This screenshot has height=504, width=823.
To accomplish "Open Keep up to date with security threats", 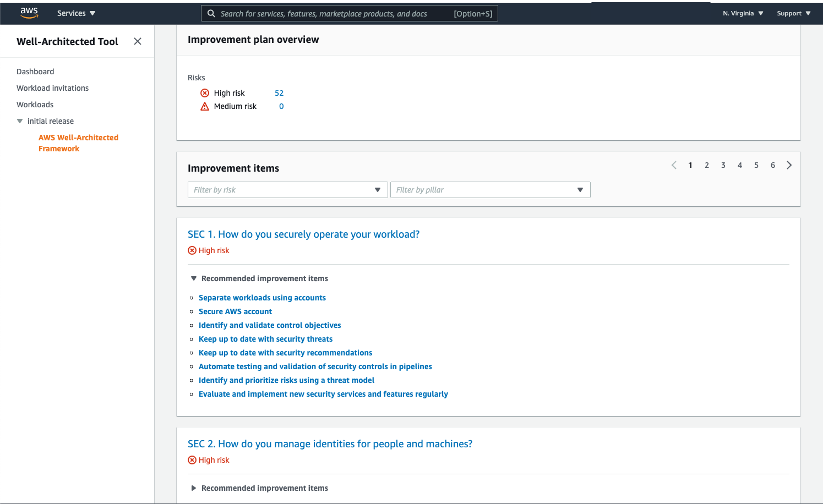I will pyautogui.click(x=265, y=339).
